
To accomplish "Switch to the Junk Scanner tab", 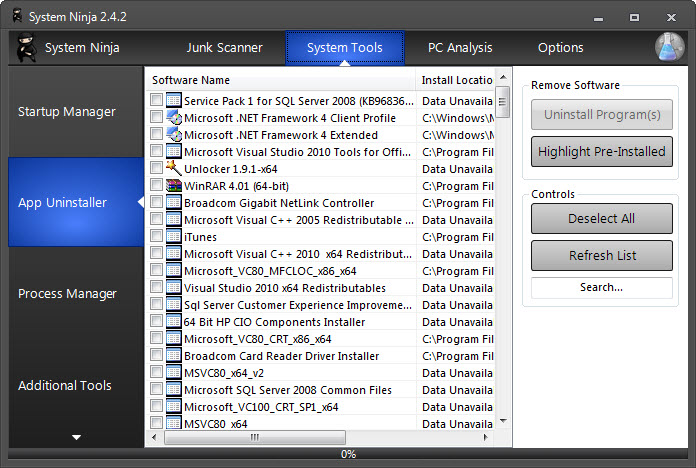I will [224, 47].
